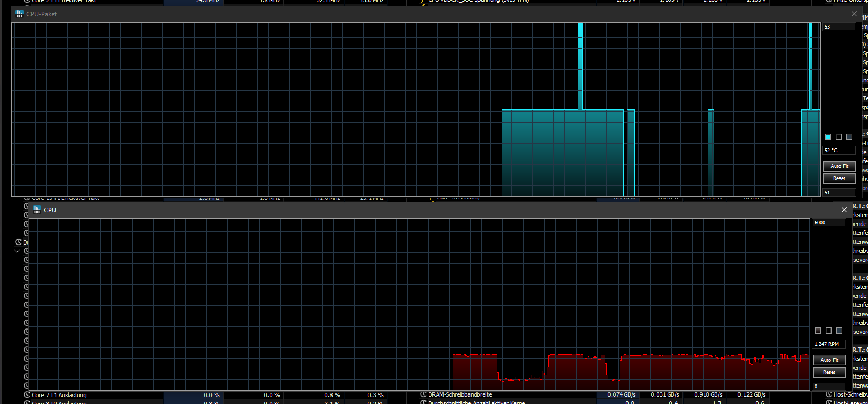Screen dimensions: 868x404
Task: Click the current value 52 °C
Action: [x=839, y=151]
